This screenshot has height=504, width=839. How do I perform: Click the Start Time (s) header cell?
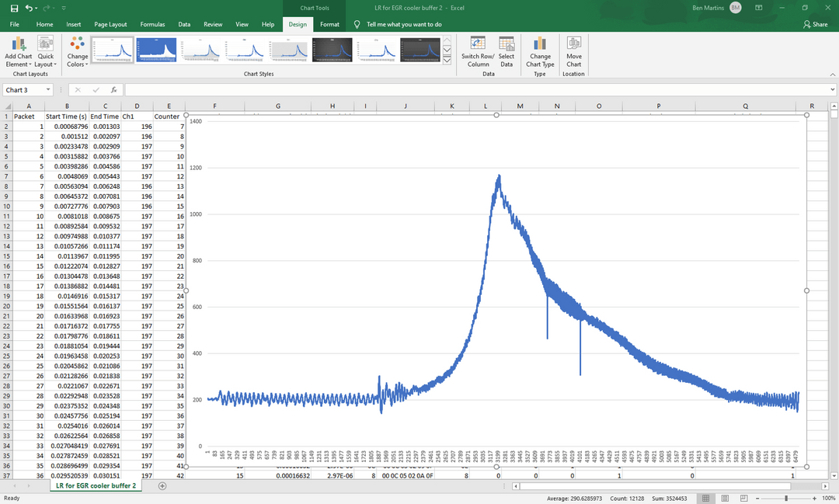(67, 116)
